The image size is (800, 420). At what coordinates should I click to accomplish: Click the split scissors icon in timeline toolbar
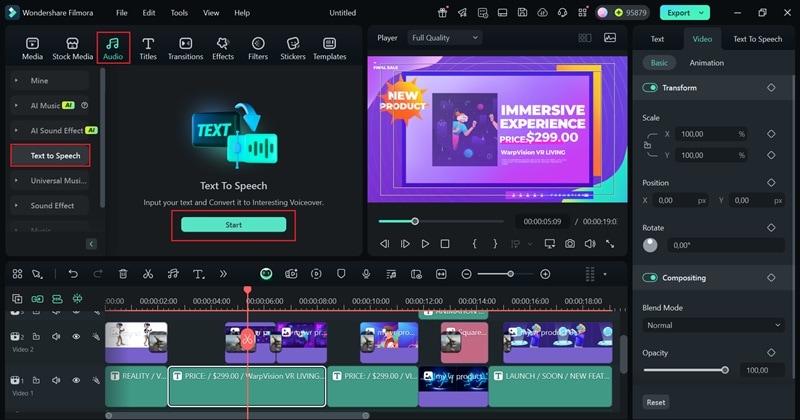click(148, 274)
